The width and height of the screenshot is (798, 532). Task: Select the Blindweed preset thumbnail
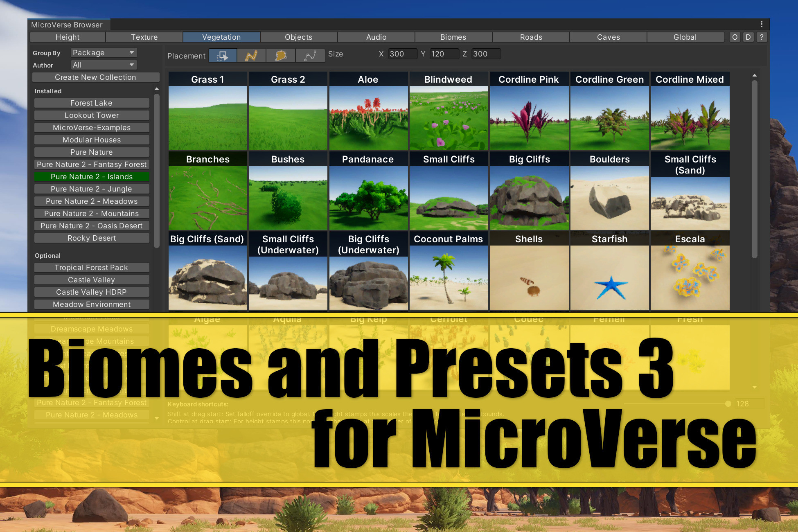449,111
